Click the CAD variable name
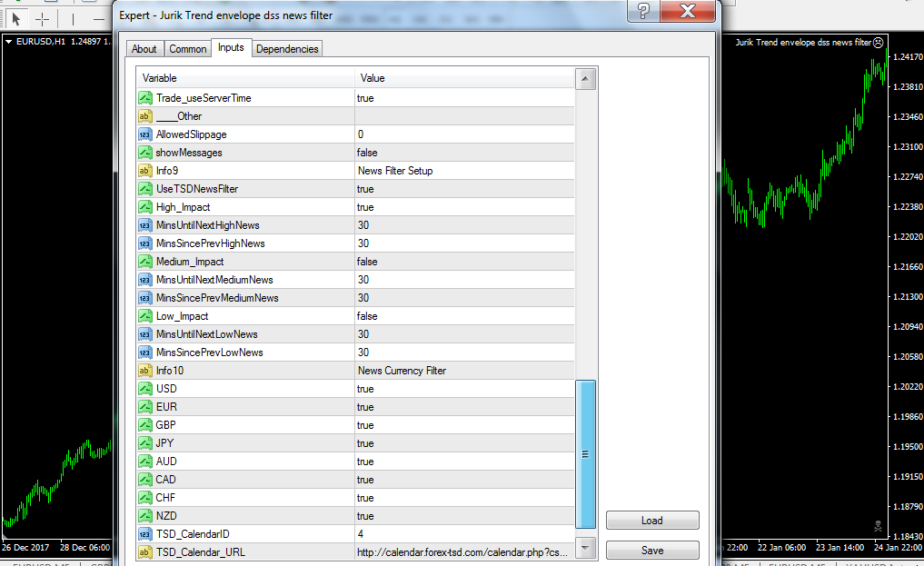 coord(165,480)
